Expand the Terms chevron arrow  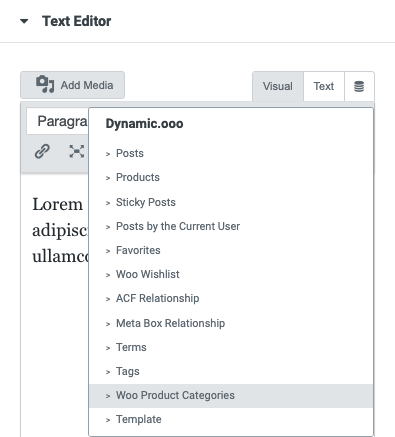point(108,348)
